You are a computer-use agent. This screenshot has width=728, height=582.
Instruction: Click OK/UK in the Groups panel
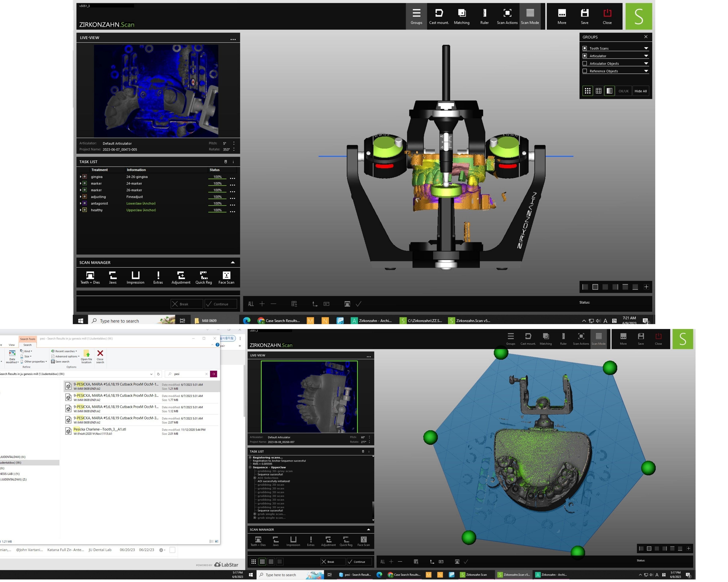tap(624, 91)
